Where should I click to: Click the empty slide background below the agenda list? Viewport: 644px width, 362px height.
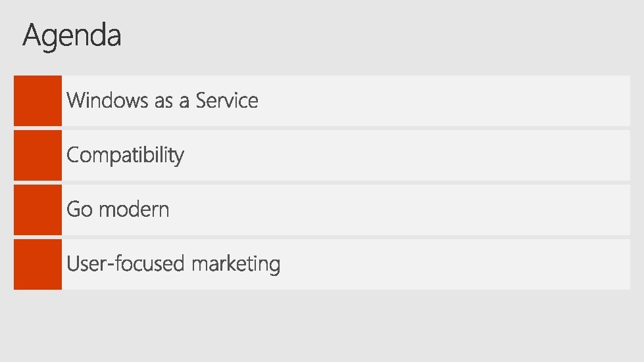(322, 327)
